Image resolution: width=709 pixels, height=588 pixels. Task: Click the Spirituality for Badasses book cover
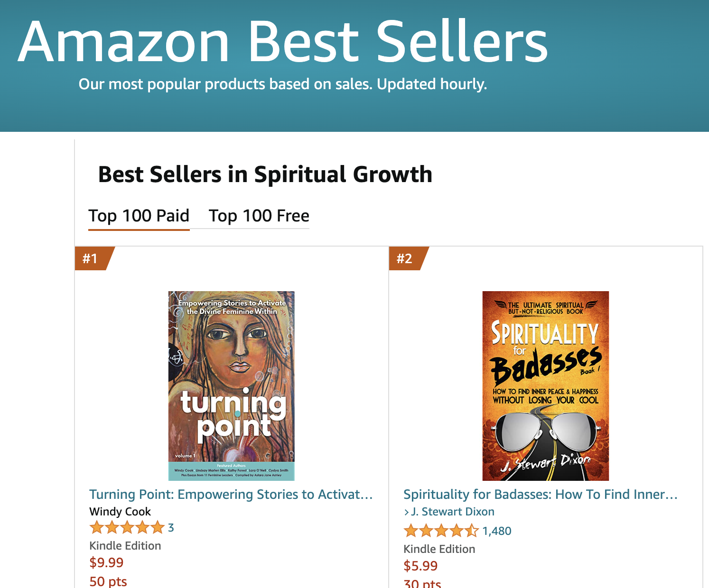click(x=545, y=386)
